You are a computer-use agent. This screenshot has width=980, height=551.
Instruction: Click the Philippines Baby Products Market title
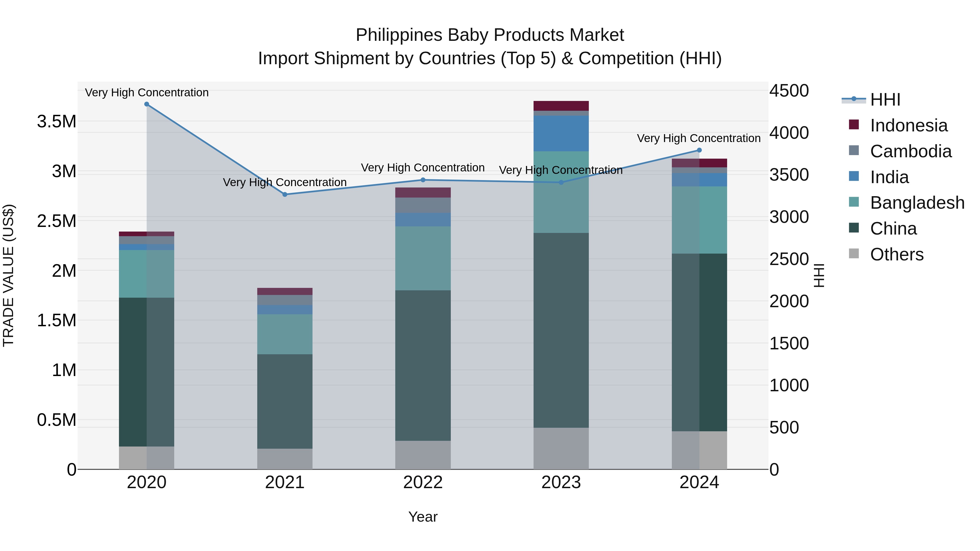pyautogui.click(x=490, y=35)
